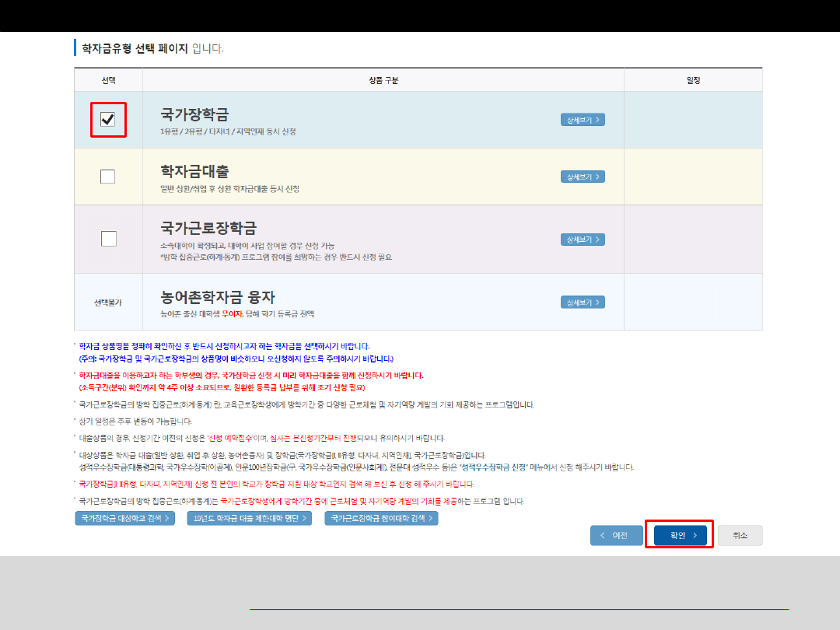Check the 학자금대출 checkbox
The height and width of the screenshot is (630, 840).
108,177
